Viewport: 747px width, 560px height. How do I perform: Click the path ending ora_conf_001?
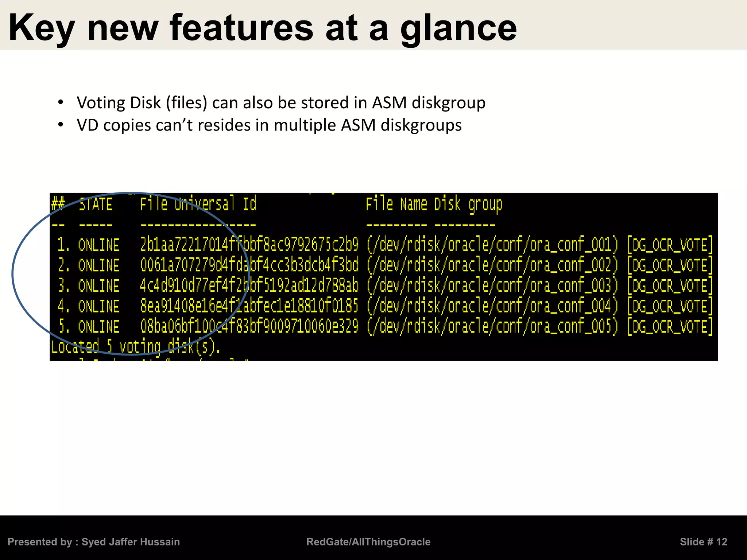(492, 245)
